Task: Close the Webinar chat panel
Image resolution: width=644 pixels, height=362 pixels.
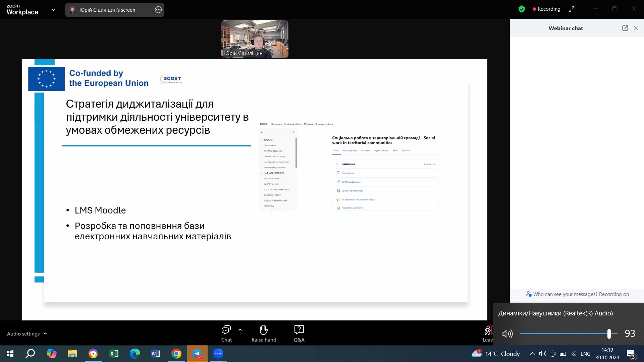Action: pos(636,28)
